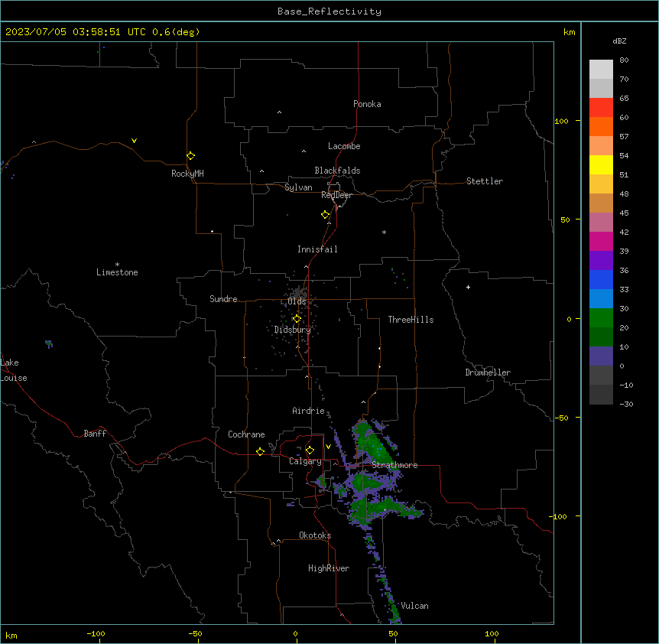Select the Blackfalds label on the map
The height and width of the screenshot is (644, 659).
pos(337,171)
